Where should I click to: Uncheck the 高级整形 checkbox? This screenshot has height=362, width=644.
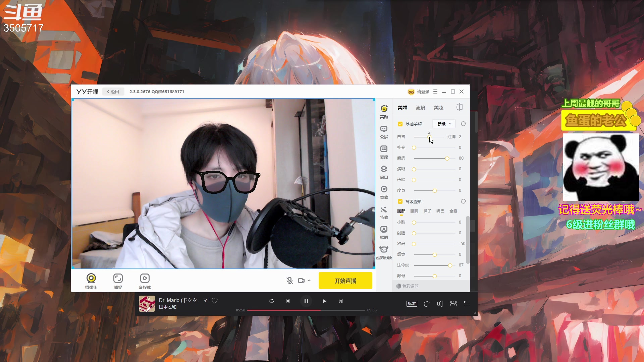400,201
